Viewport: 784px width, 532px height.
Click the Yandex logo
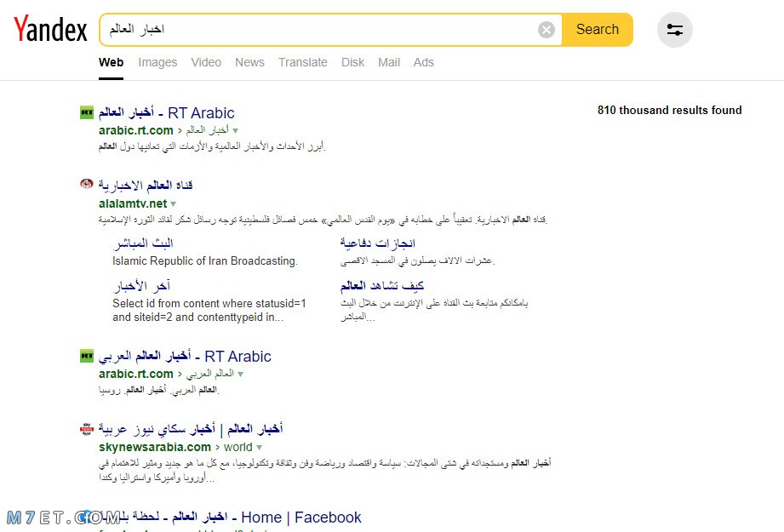[50, 29]
